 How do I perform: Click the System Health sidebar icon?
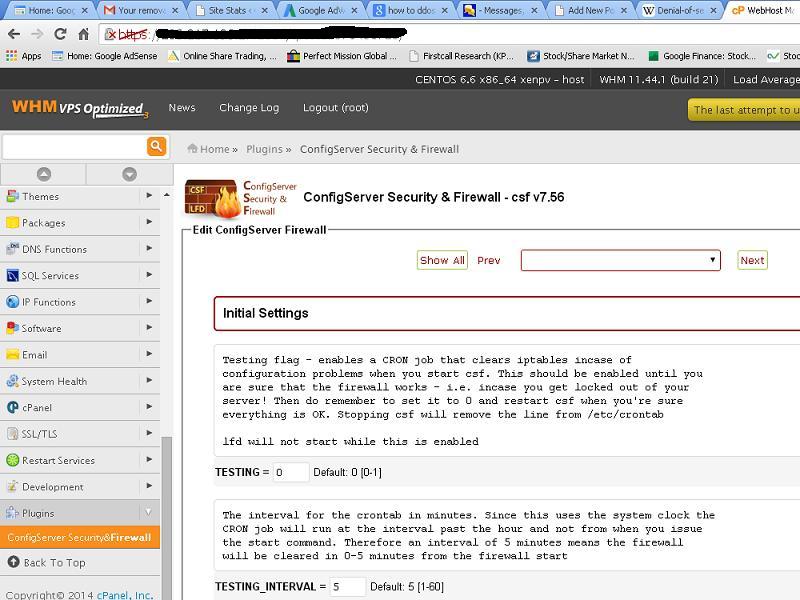[12, 381]
